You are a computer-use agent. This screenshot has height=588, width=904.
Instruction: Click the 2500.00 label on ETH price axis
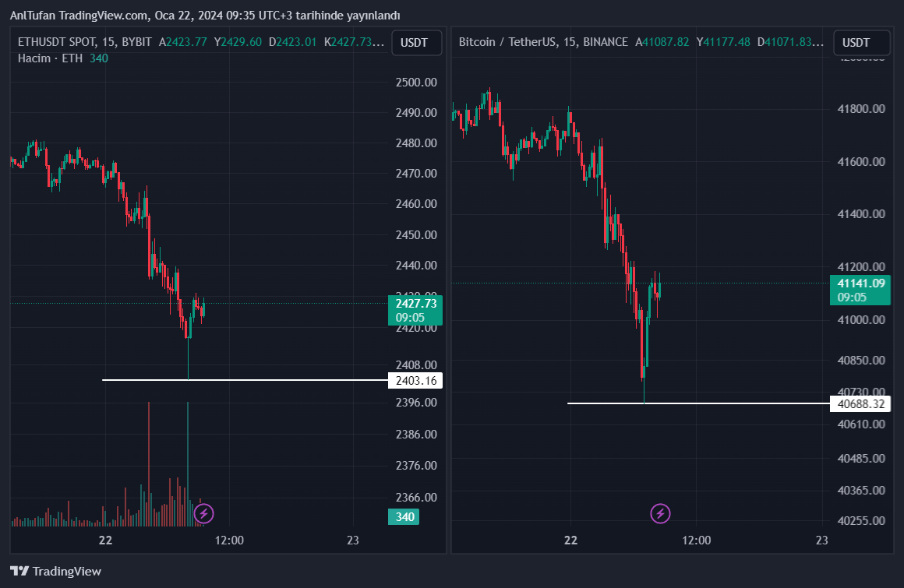point(415,83)
